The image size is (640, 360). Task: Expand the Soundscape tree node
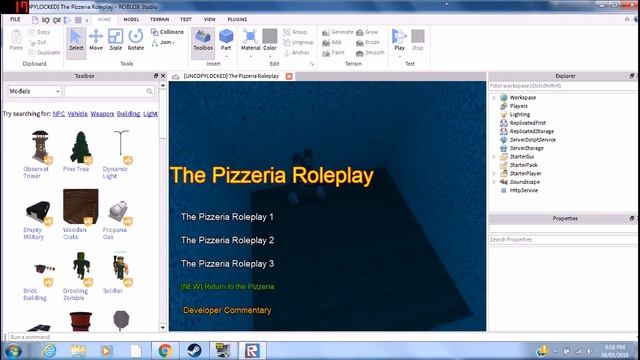point(494,182)
